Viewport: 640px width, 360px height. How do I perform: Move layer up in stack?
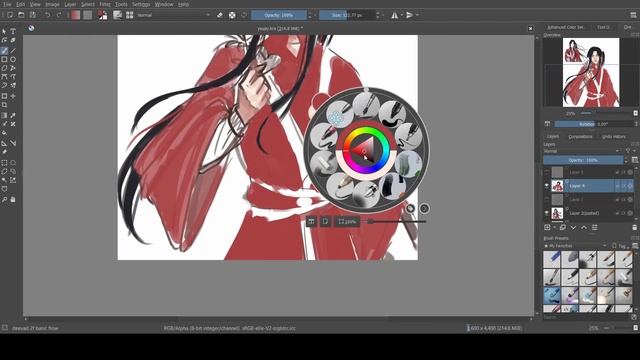pos(584,227)
